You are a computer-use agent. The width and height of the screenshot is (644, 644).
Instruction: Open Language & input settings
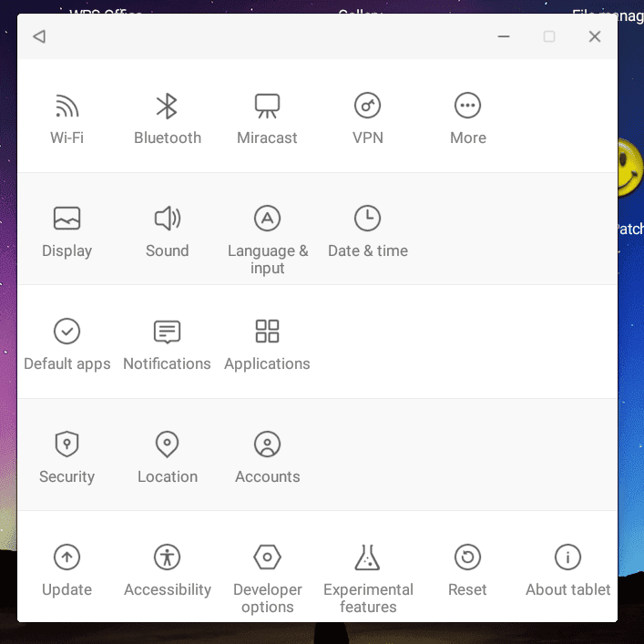point(268,240)
